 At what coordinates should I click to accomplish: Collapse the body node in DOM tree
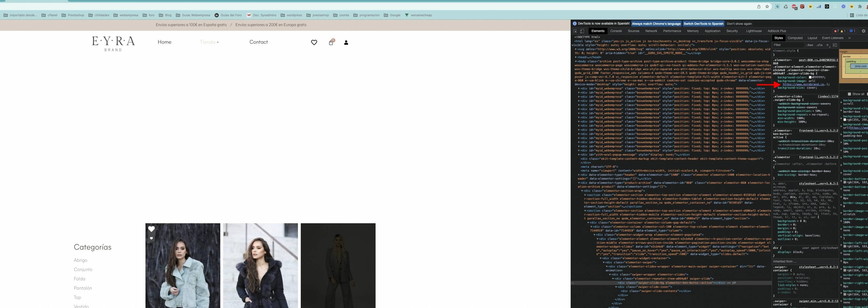click(x=576, y=61)
